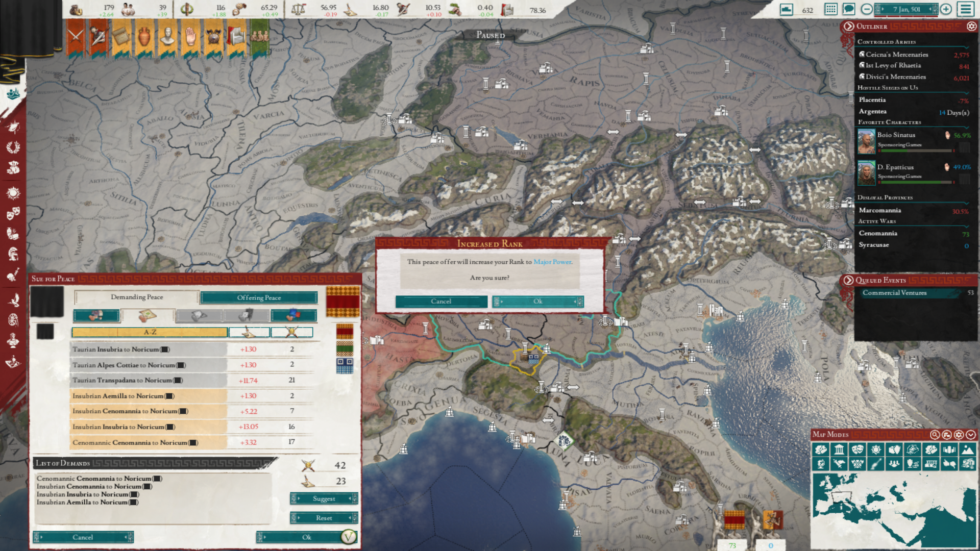Open the main menu hamburger icon
Image resolution: width=980 pixels, height=551 pixels.
pos(966,9)
